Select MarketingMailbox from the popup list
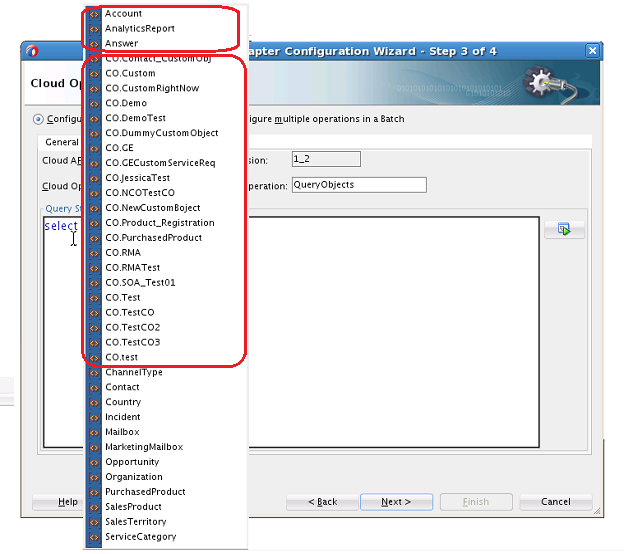This screenshot has width=630, height=554. pyautogui.click(x=144, y=447)
